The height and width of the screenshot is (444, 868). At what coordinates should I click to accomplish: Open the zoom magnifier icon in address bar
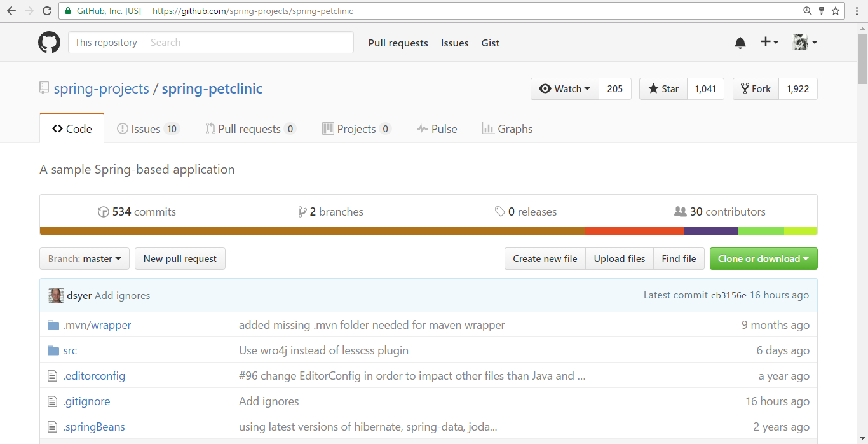pyautogui.click(x=808, y=11)
